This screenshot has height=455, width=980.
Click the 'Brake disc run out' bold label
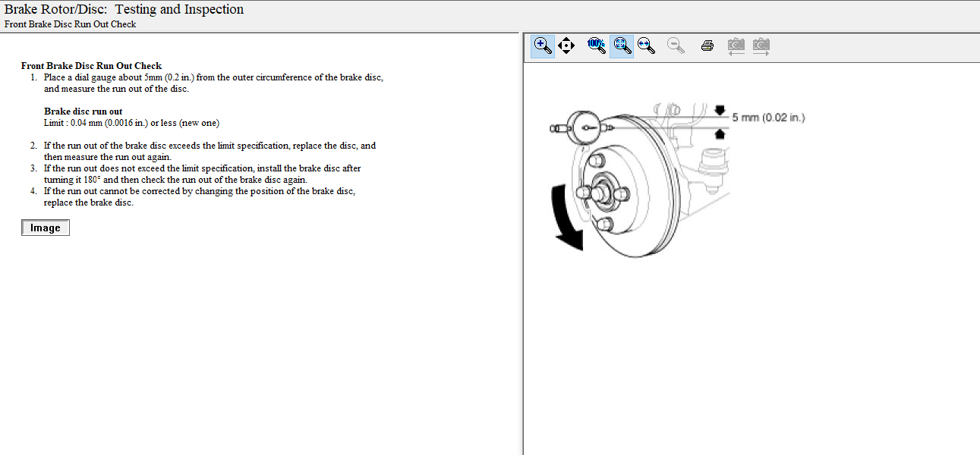pyautogui.click(x=83, y=111)
